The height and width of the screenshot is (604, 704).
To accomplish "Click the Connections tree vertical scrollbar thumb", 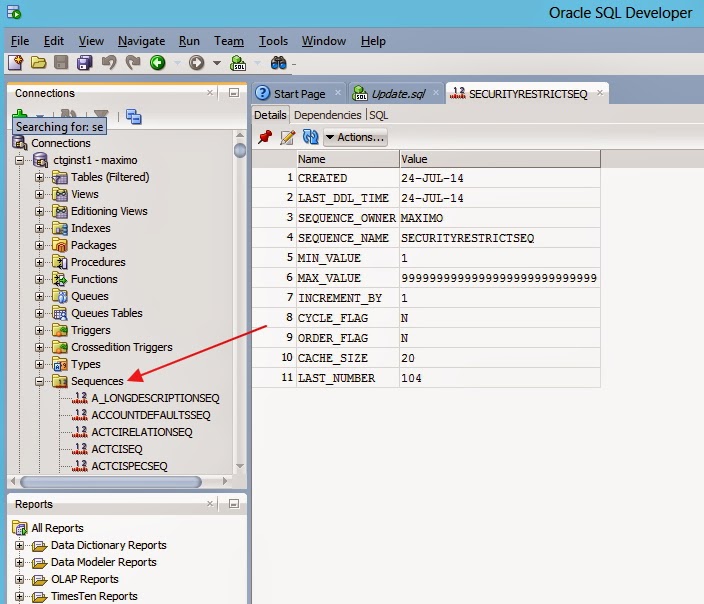I will 240,150.
